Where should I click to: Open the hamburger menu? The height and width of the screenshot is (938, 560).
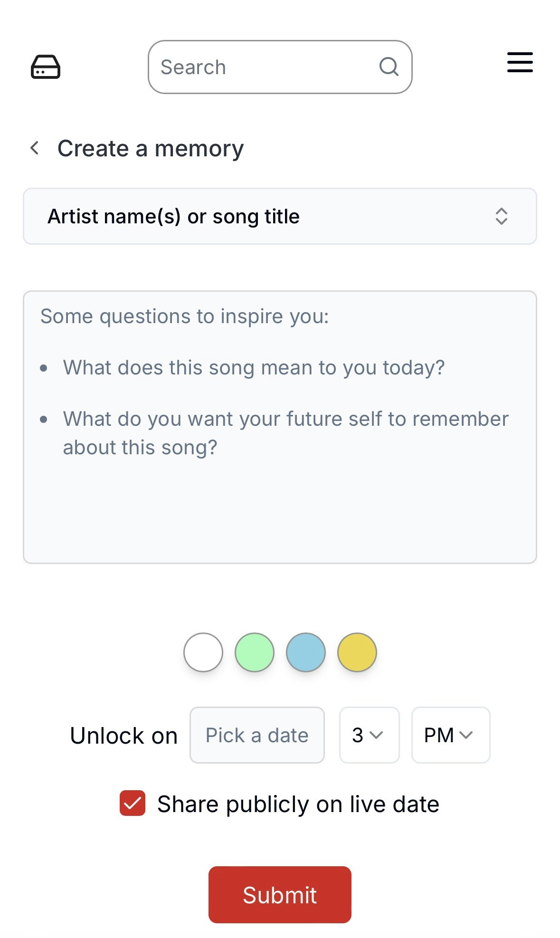[x=520, y=62]
